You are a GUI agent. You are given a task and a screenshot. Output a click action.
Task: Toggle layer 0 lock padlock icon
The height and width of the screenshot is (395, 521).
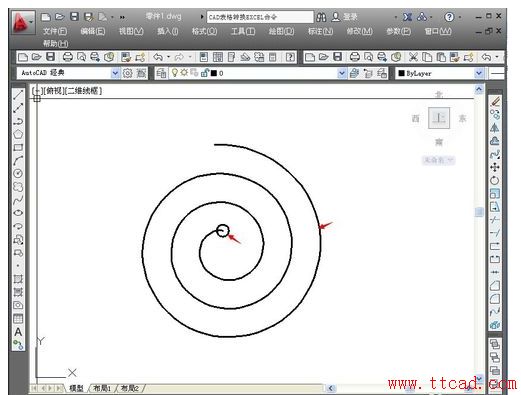[x=205, y=73]
